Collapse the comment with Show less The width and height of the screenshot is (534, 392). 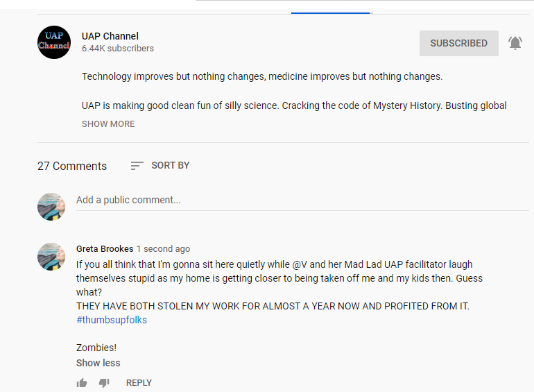(x=98, y=363)
